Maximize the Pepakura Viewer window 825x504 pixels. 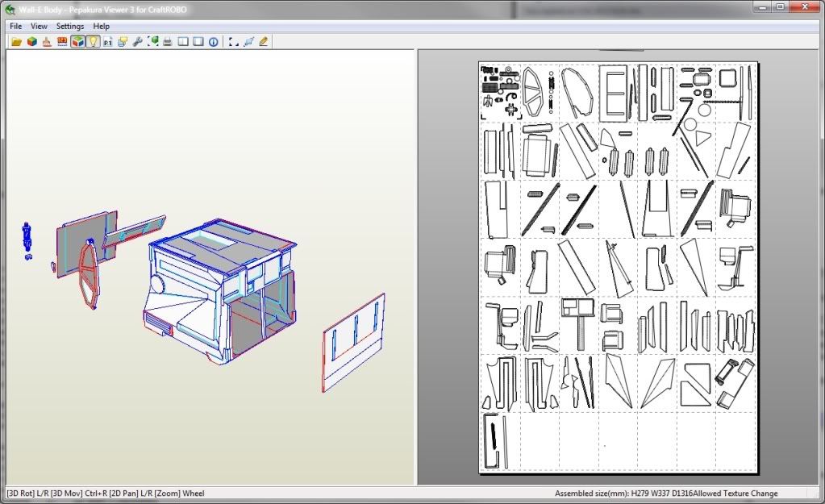pyautogui.click(x=781, y=6)
